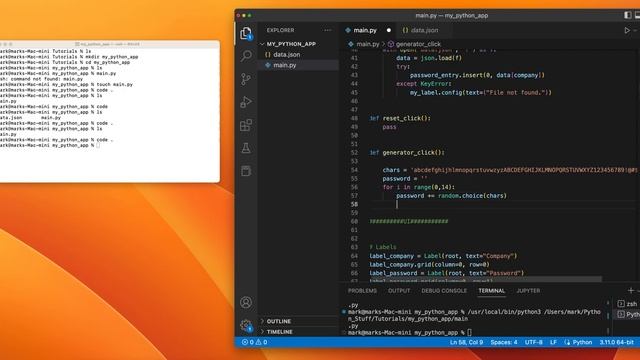The height and width of the screenshot is (360, 640).
Task: Open the Search view in activity bar
Action: pos(246,56)
